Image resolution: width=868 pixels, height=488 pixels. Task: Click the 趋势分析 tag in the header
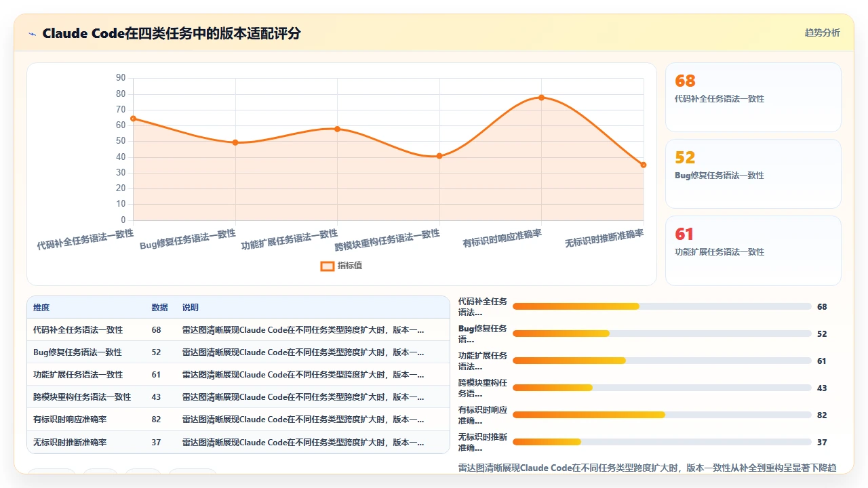coord(822,33)
